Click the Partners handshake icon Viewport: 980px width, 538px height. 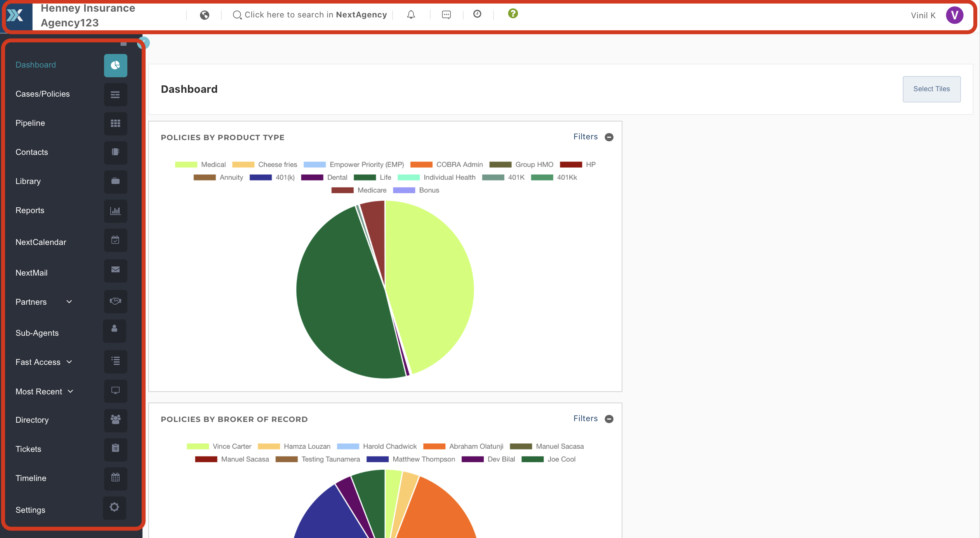[x=115, y=301]
